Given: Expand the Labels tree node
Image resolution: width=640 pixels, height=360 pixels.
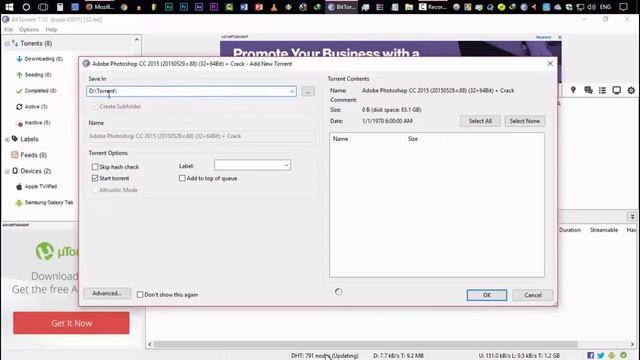Looking at the screenshot, I should tap(7, 139).
